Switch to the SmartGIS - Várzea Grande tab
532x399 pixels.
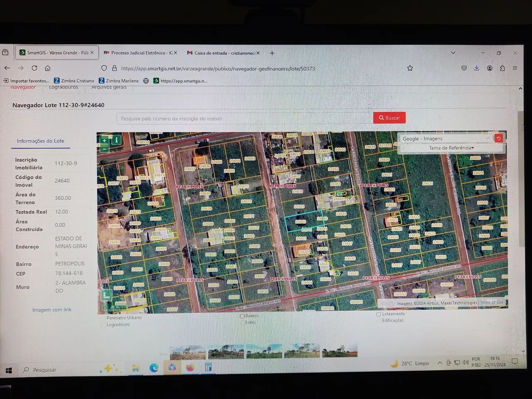57,53
